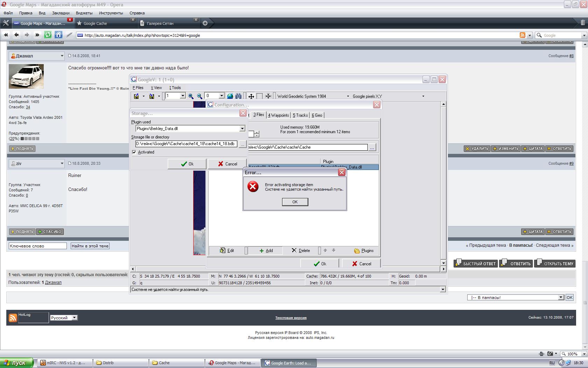Viewport: 588px width, 368px height.
Task: Select the pan move arrows tool
Action: pos(251,96)
